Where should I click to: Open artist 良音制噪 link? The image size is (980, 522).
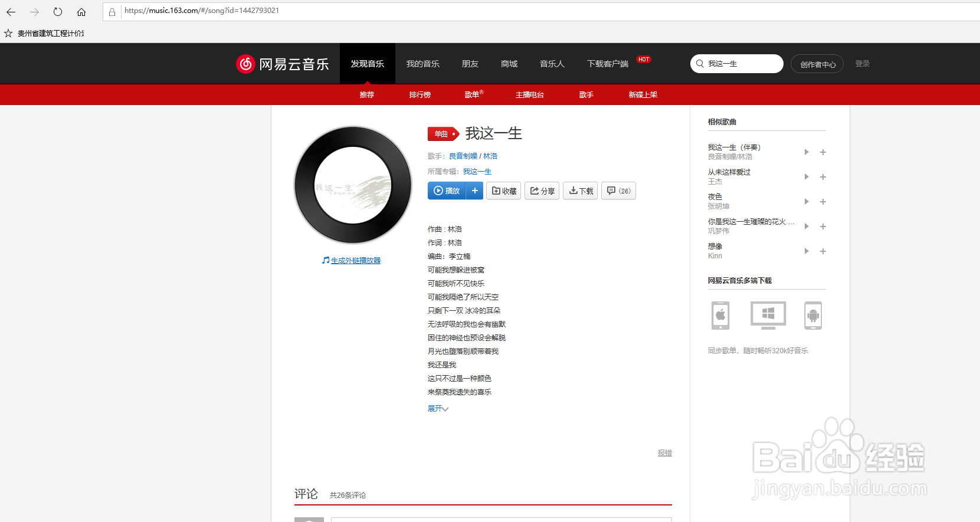[463, 156]
